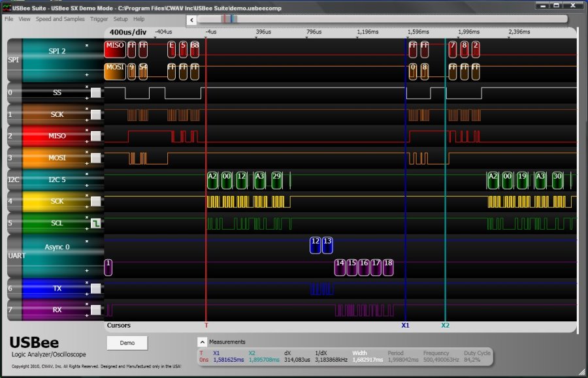Click the SPI 2 bus label

click(x=57, y=51)
